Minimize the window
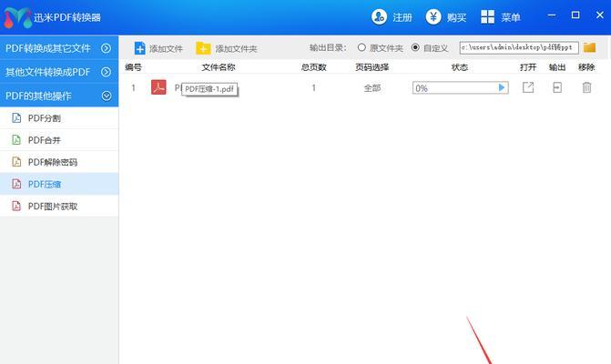 552,15
